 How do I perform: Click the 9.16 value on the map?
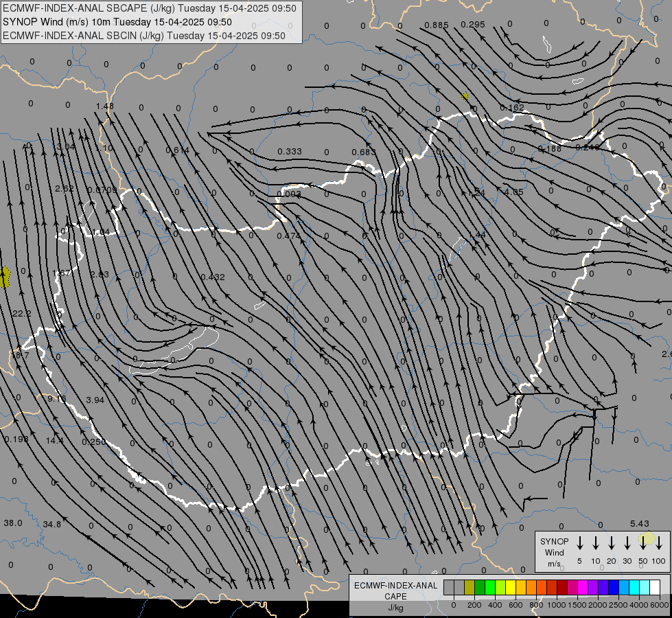pos(56,398)
